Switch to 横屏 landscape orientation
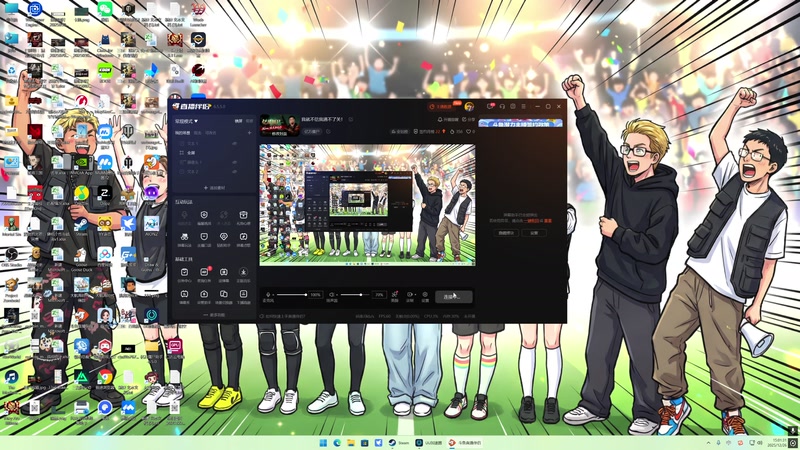Viewport: 800px width, 450px height. pyautogui.click(x=238, y=121)
